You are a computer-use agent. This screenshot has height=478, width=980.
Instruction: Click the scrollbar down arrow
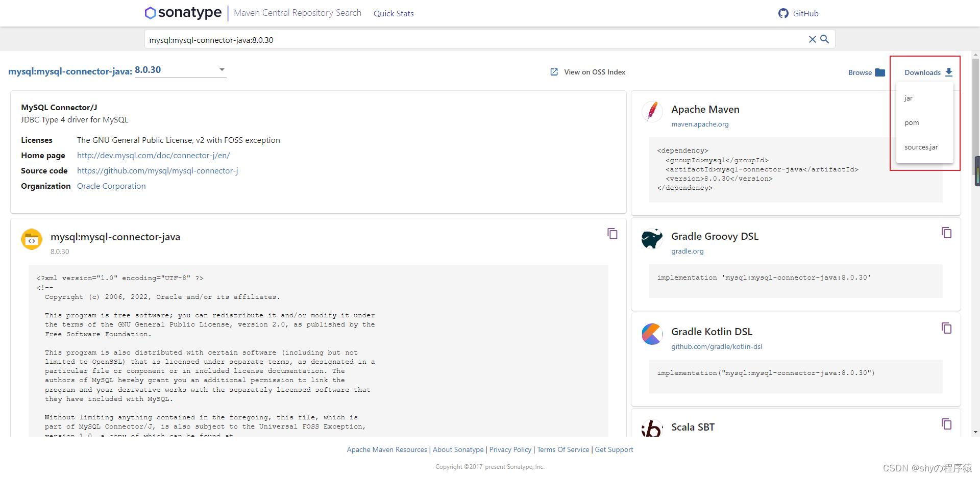pos(976,432)
